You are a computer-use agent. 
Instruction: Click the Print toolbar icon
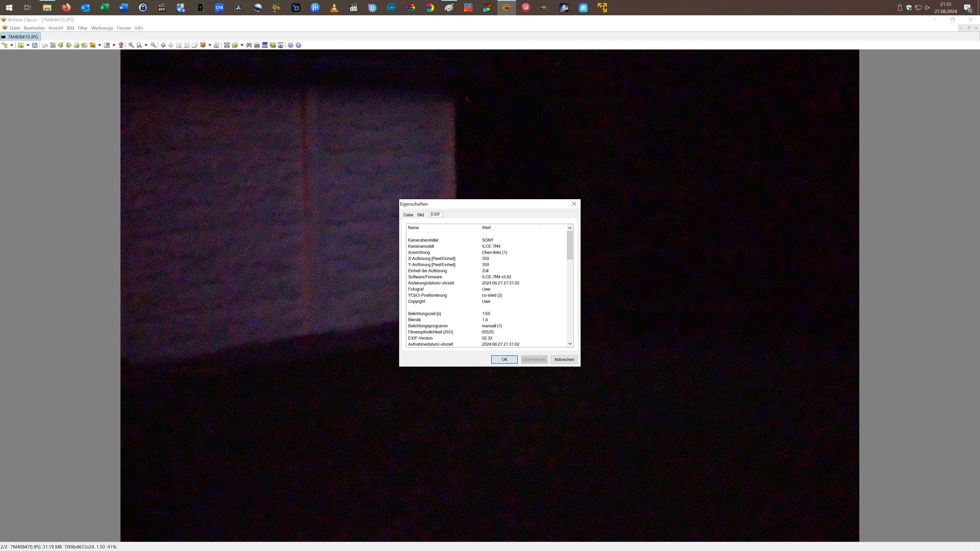tap(257, 45)
